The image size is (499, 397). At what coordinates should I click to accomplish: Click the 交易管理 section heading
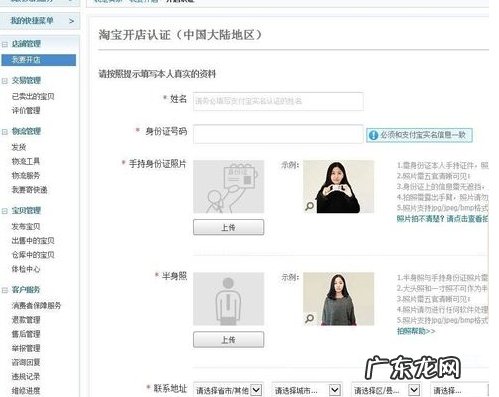pyautogui.click(x=26, y=81)
